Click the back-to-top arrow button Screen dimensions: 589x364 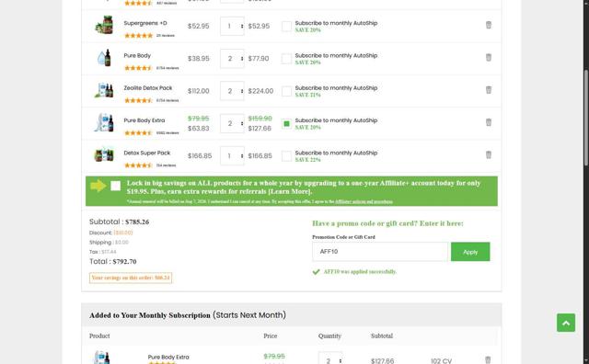[x=566, y=323]
